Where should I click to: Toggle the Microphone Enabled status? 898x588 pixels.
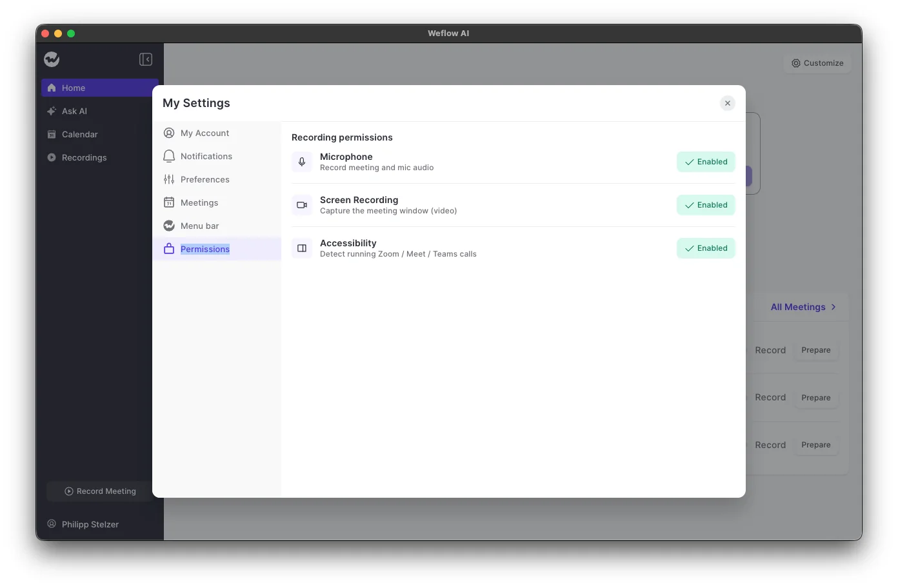pyautogui.click(x=706, y=162)
